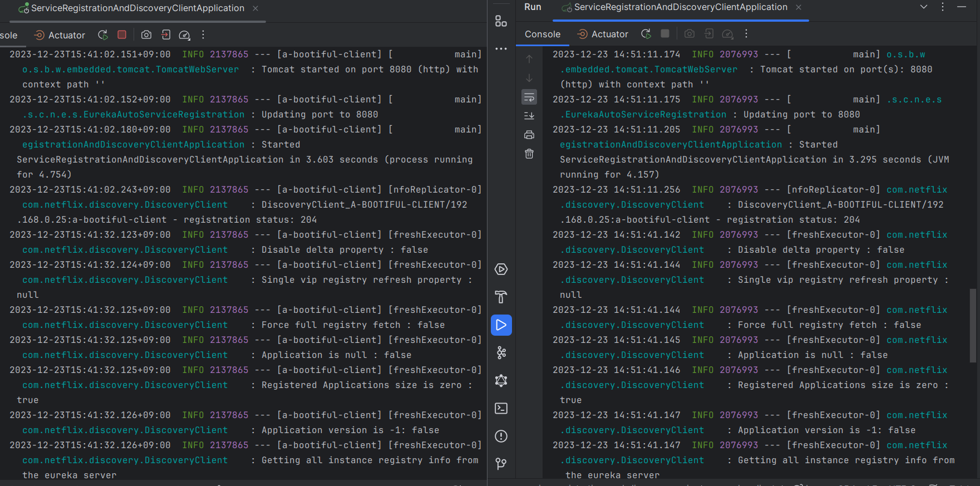The height and width of the screenshot is (486, 980).
Task: Dump threads using left panel camera icon
Action: pos(146,35)
